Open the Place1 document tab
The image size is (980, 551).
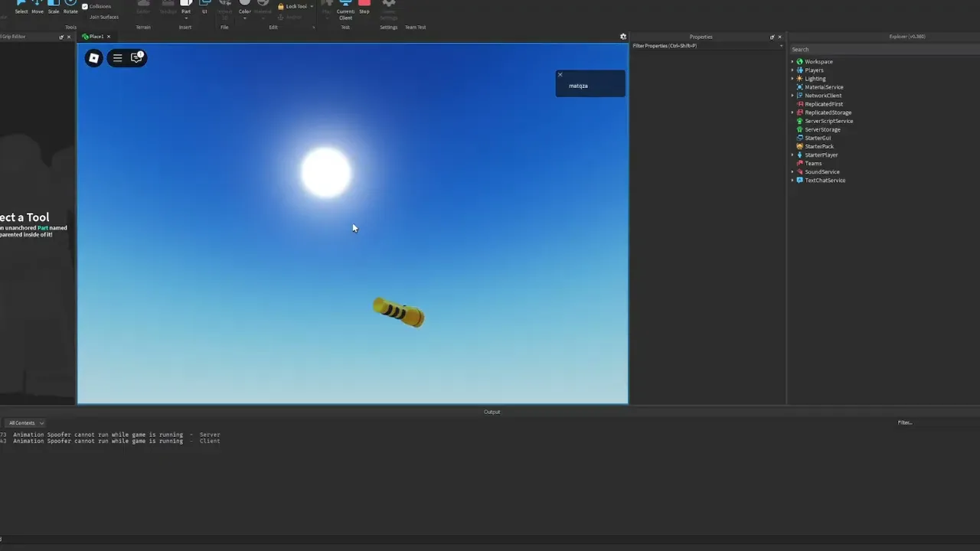click(x=96, y=37)
